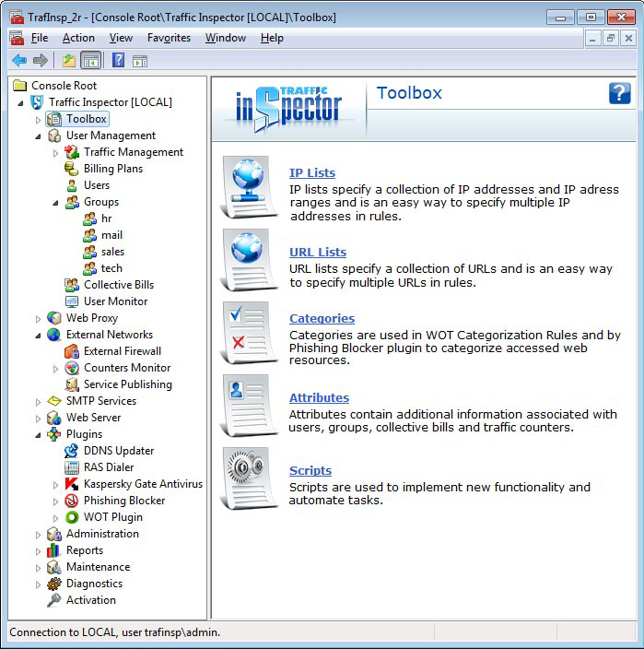Minimize the inner MDI child window
The width and height of the screenshot is (644, 649).
coord(592,39)
